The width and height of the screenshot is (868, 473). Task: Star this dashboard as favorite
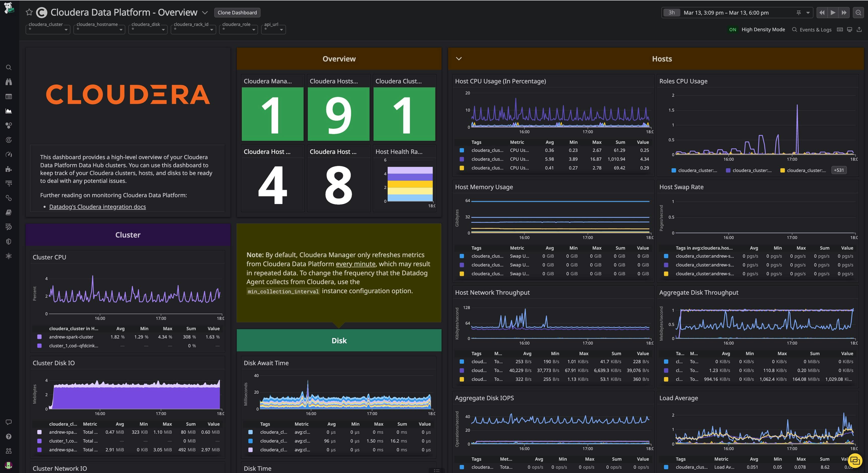click(29, 12)
